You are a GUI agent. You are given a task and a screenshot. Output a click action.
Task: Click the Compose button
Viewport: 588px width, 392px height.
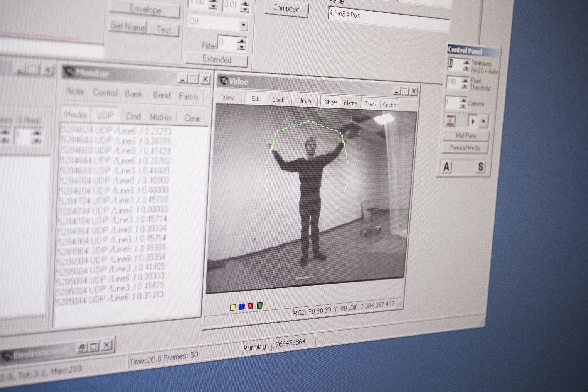(286, 9)
